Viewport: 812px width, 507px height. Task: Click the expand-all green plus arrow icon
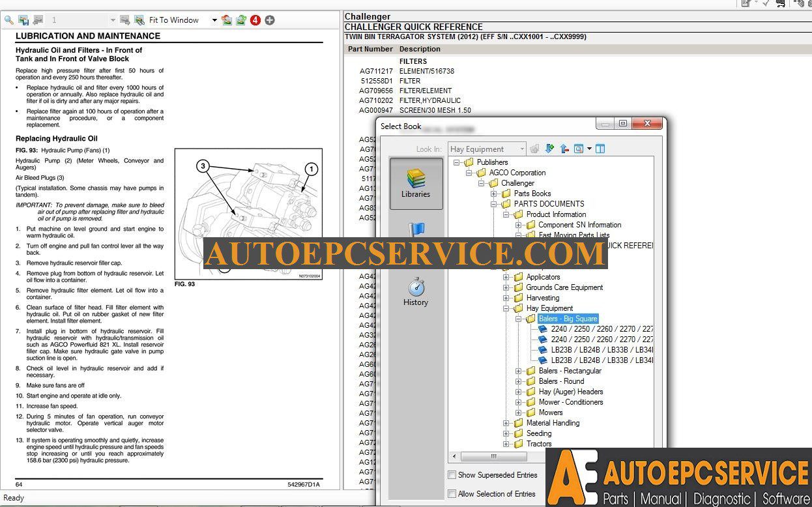coord(549,149)
